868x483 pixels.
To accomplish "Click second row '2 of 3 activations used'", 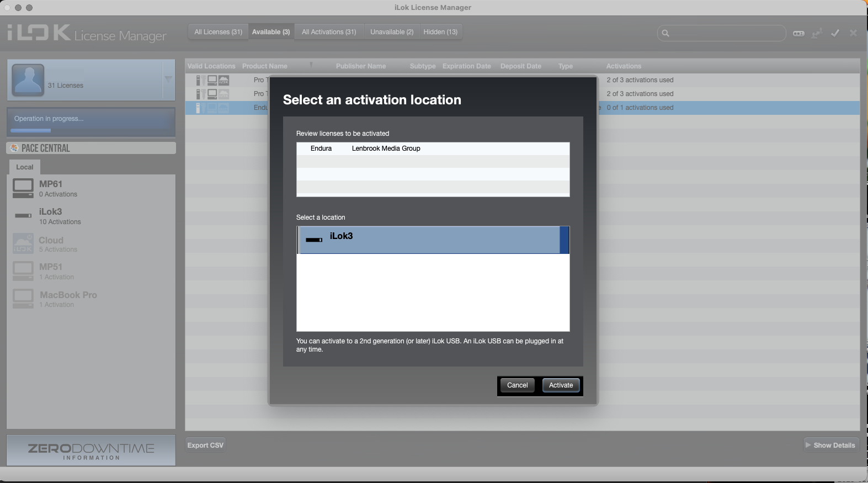I will (x=640, y=94).
